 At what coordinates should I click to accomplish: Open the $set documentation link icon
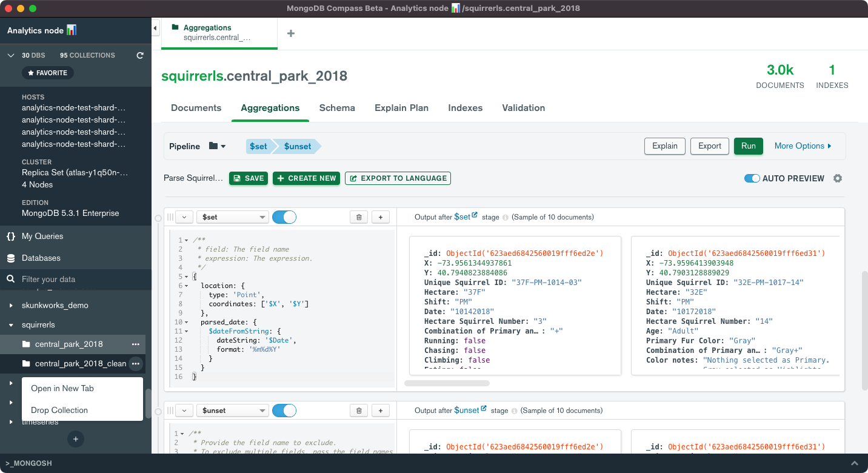pyautogui.click(x=475, y=216)
